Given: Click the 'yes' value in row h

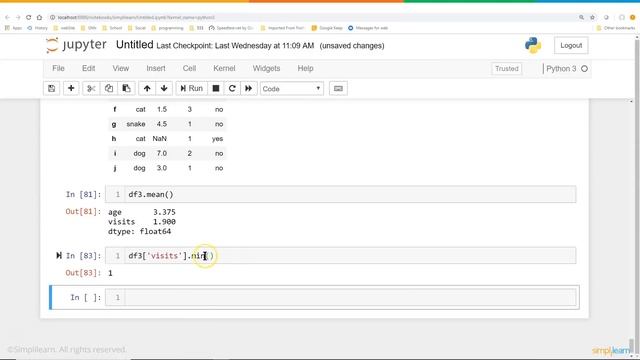Looking at the screenshot, I should [217, 139].
